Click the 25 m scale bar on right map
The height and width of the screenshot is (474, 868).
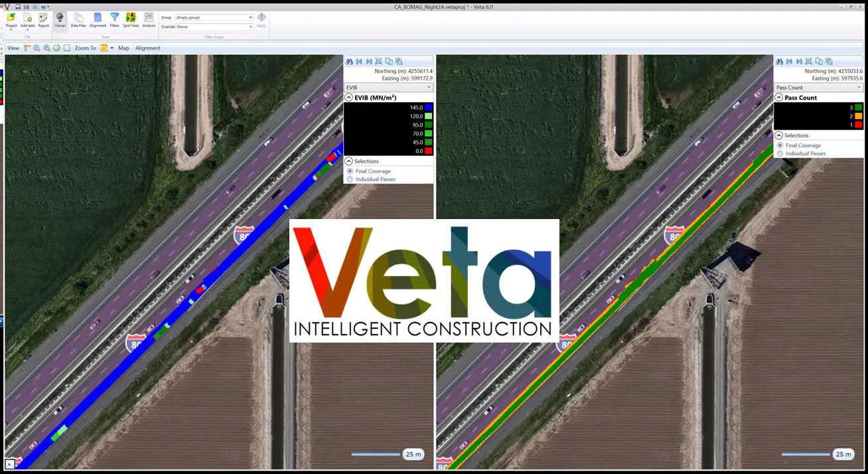point(817,454)
